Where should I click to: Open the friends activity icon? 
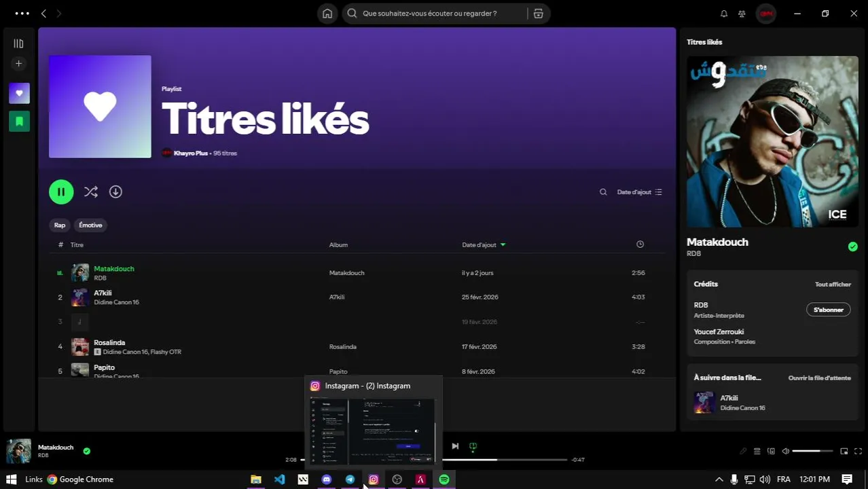pyautogui.click(x=742, y=14)
